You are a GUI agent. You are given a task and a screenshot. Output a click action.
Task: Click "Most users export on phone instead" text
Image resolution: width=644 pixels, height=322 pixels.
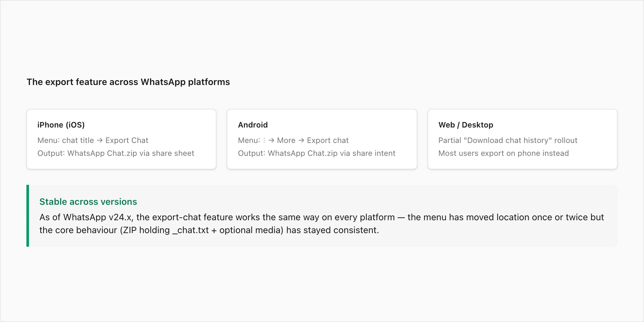tap(504, 153)
